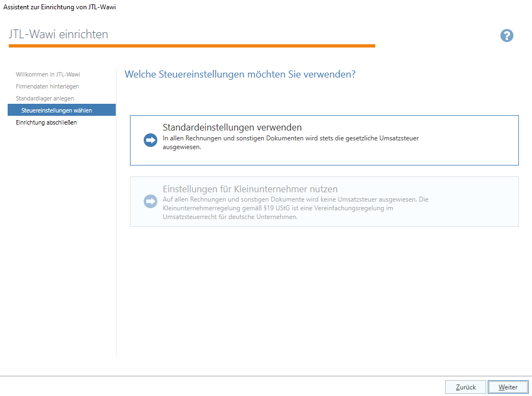Click the heading Welche Steuereinstellungen möchten Sie verwenden?
532x396 pixels.
point(240,74)
